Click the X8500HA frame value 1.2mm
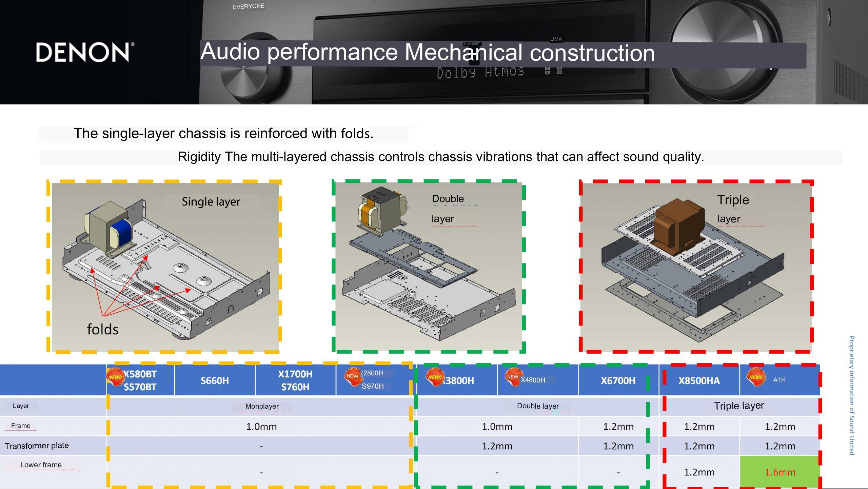 [x=699, y=427]
